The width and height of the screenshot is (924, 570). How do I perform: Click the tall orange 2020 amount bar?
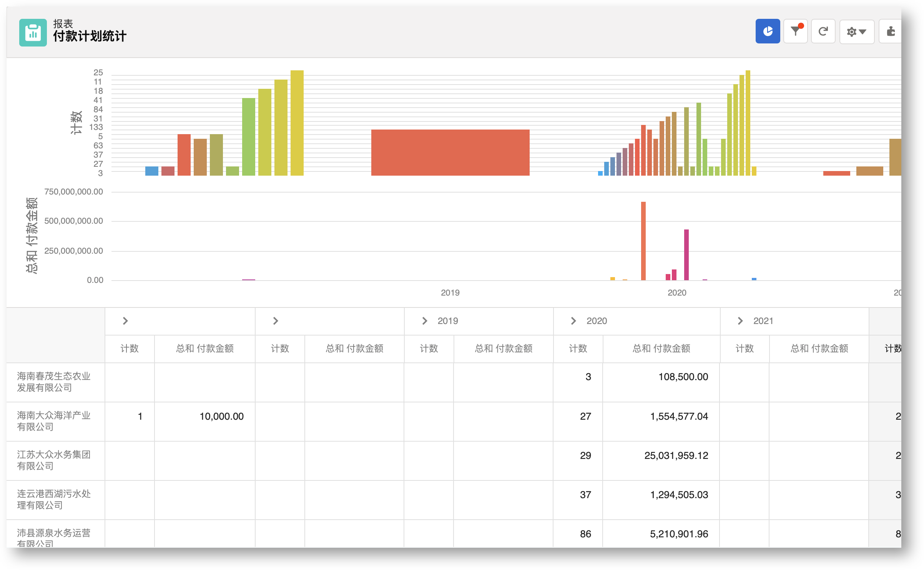(x=643, y=241)
